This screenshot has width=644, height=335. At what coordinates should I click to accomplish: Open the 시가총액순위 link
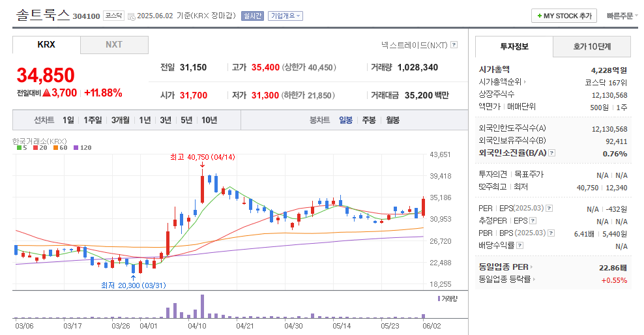click(500, 82)
